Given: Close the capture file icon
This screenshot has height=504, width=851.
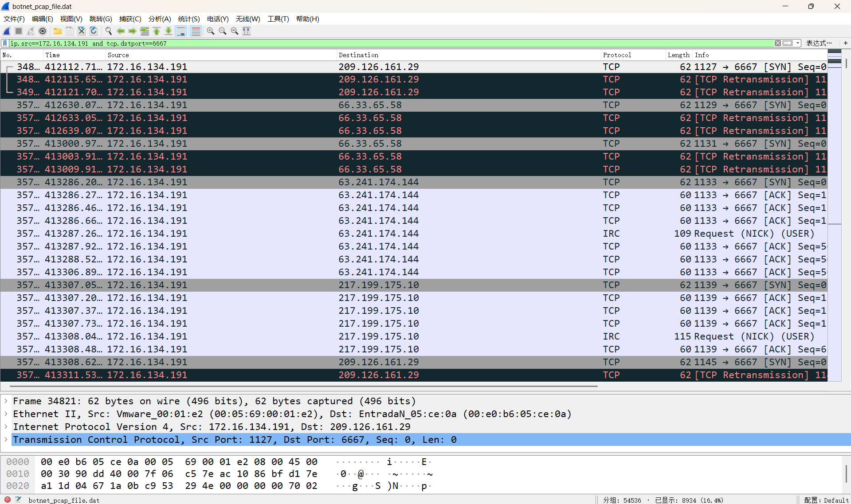Looking at the screenshot, I should [x=82, y=31].
